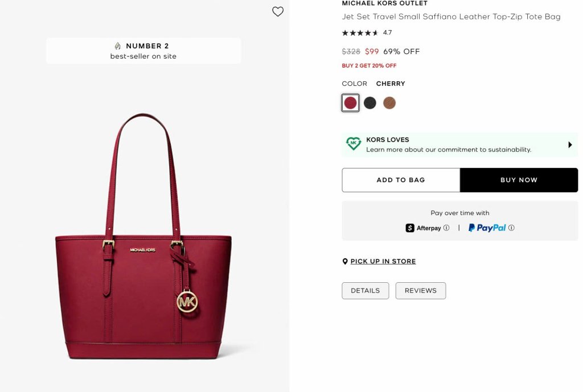Click the flame icon on best-seller badge
This screenshot has height=392, width=583.
pos(118,46)
